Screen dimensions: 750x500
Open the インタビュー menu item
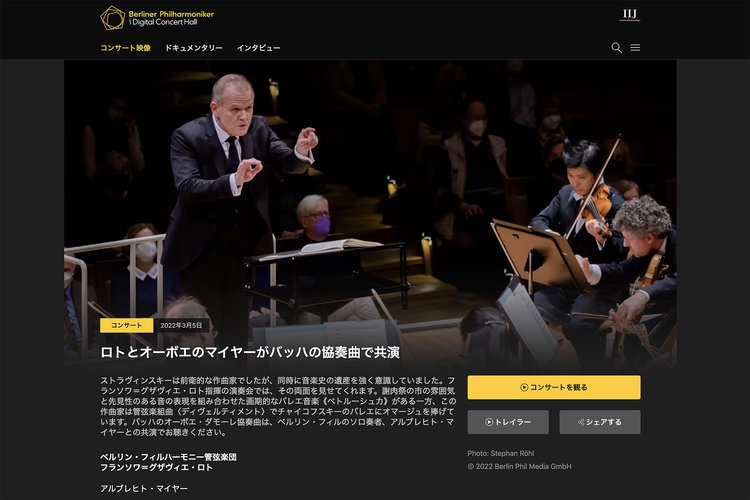258,48
